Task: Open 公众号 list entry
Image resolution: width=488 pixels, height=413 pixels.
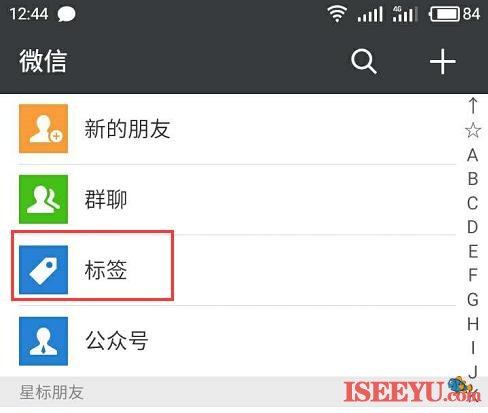Action: coord(237,341)
